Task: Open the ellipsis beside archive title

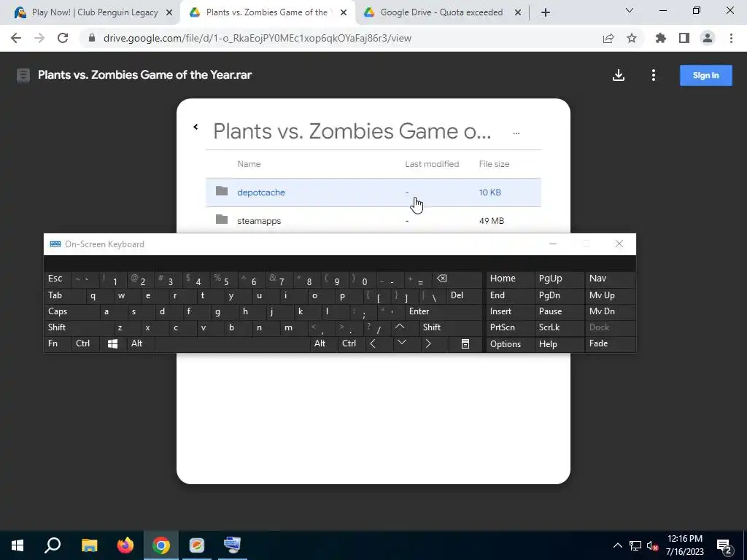Action: click(516, 133)
